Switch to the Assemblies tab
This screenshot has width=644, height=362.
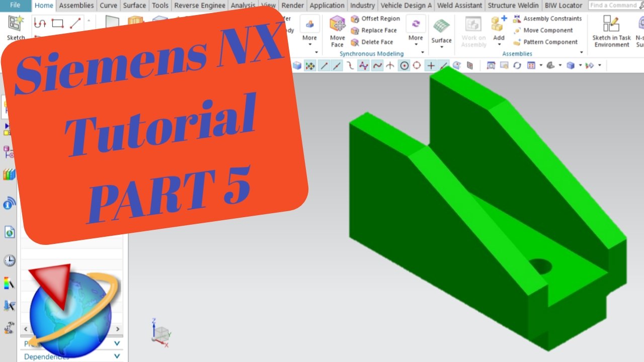tap(76, 6)
